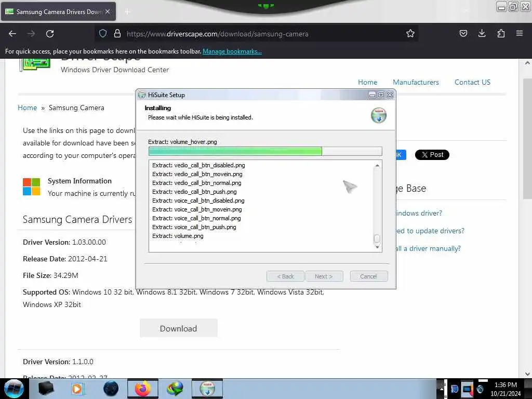Screen dimensions: 532x399
Task: Open the Firefox downloads panel
Action: tap(482, 33)
